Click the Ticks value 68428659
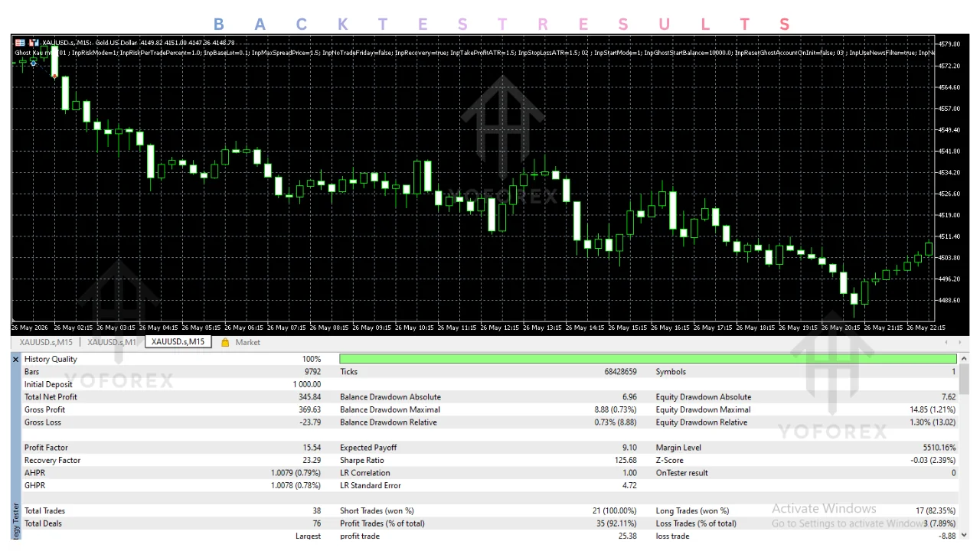This screenshot has width=980, height=551. (x=620, y=372)
